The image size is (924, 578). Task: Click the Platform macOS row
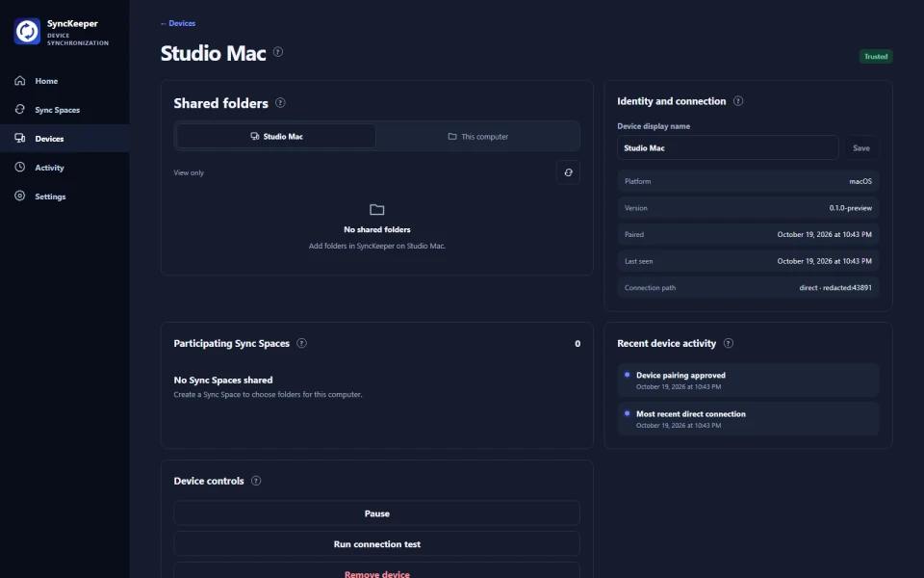[748, 181]
